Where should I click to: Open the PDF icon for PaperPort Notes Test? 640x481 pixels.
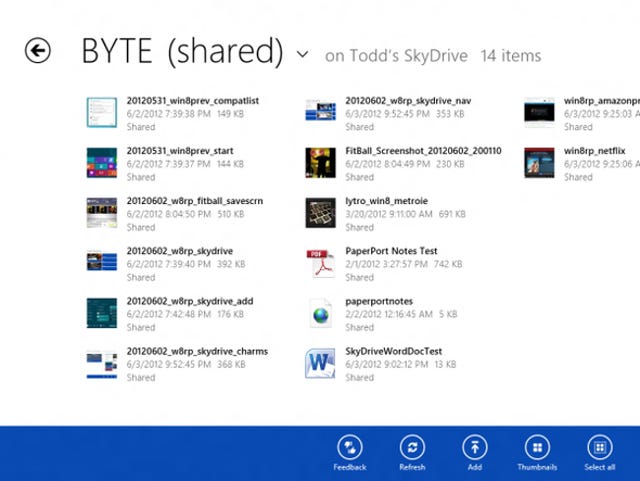pos(320,263)
